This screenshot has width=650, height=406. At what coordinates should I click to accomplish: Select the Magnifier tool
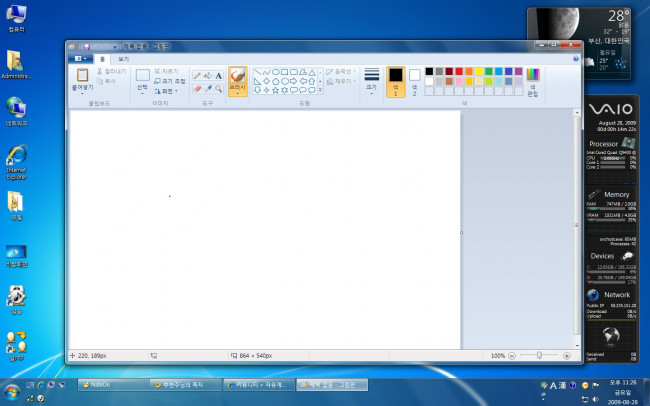pyautogui.click(x=219, y=89)
